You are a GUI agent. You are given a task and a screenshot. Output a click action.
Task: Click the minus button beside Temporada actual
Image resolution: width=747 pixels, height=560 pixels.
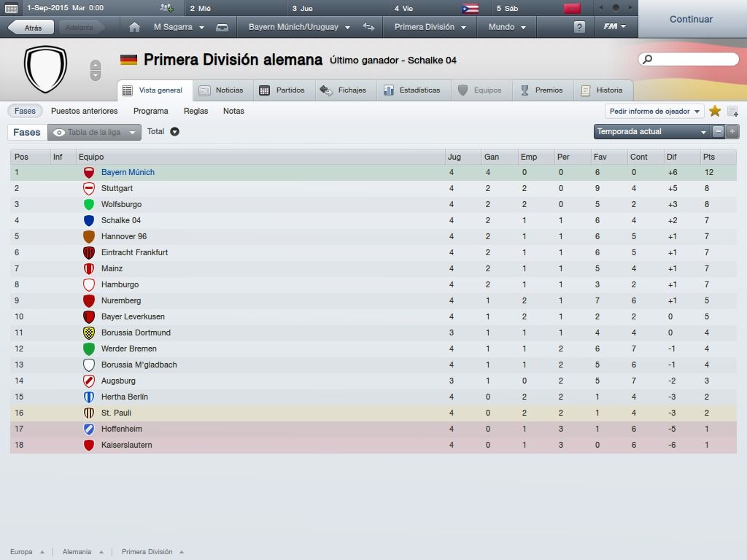coord(718,131)
